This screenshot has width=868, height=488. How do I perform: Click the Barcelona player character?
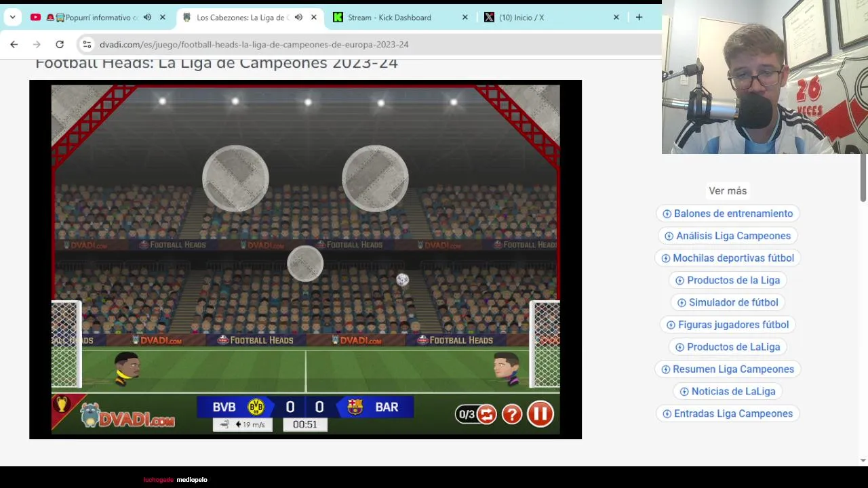506,368
